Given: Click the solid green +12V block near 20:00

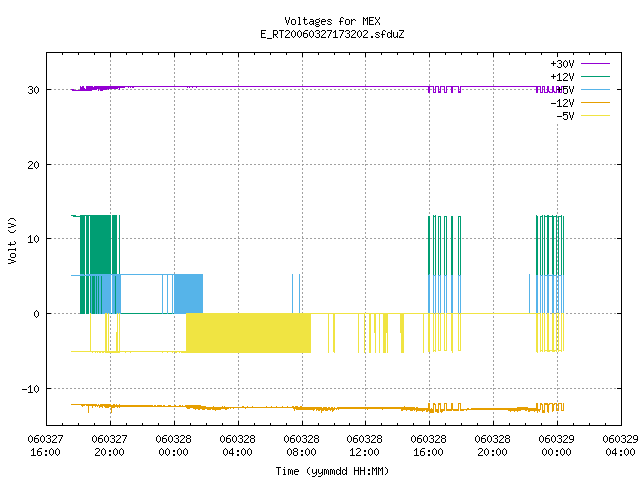Looking at the screenshot, I should pos(100,244).
